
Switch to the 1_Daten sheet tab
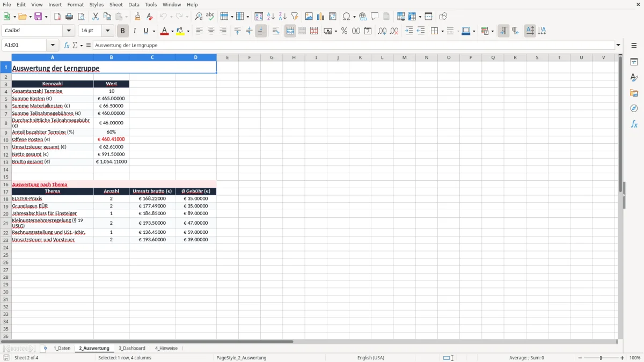[x=62, y=348]
